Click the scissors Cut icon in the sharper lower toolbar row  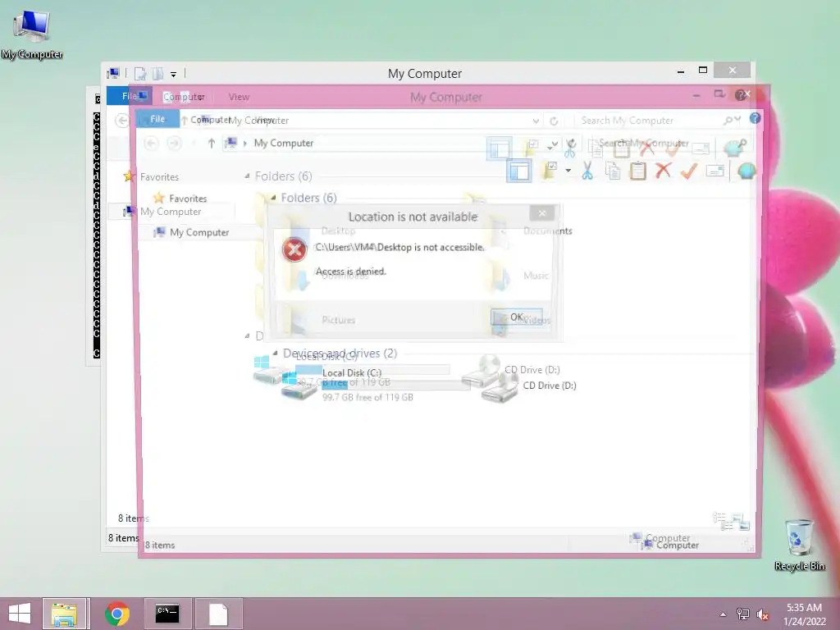(587, 171)
